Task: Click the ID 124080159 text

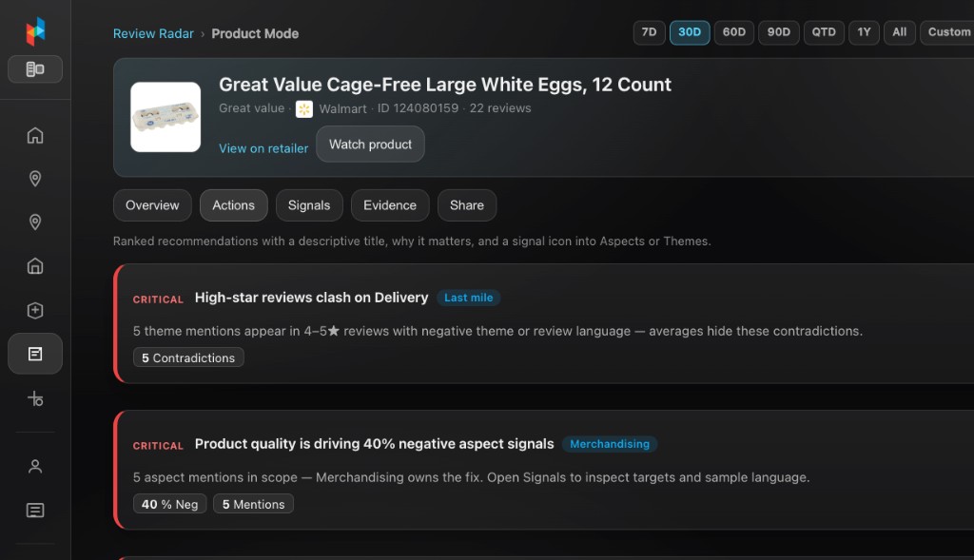Action: click(x=419, y=108)
